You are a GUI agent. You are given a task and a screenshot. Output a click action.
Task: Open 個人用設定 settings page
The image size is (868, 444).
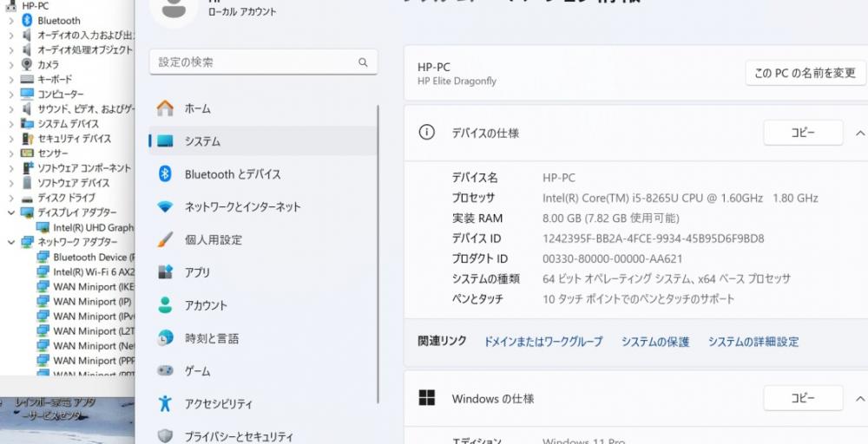click(x=264, y=240)
